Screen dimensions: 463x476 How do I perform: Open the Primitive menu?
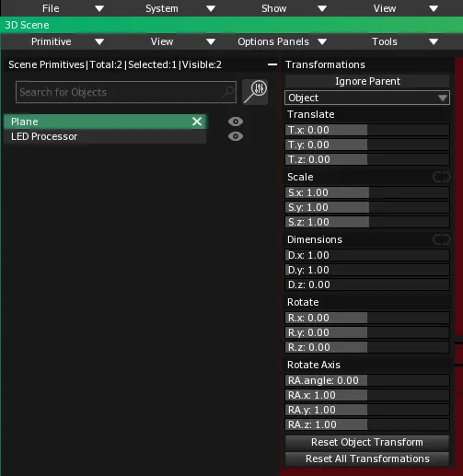click(x=52, y=41)
